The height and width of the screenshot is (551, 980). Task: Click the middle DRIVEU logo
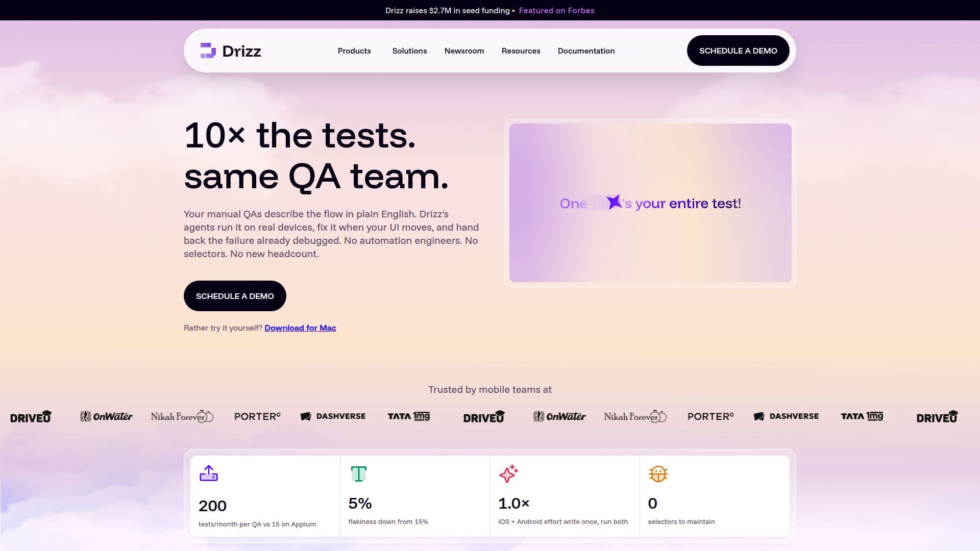(x=484, y=417)
